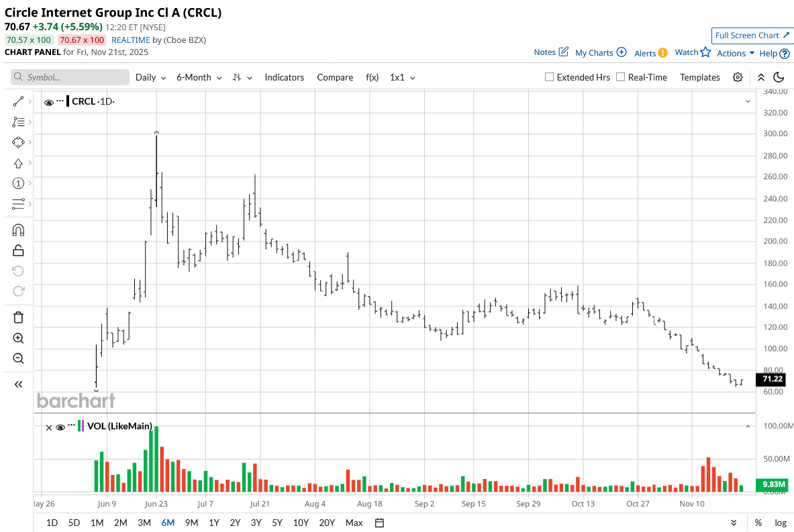
Task: Open Templates menu
Action: tap(700, 77)
